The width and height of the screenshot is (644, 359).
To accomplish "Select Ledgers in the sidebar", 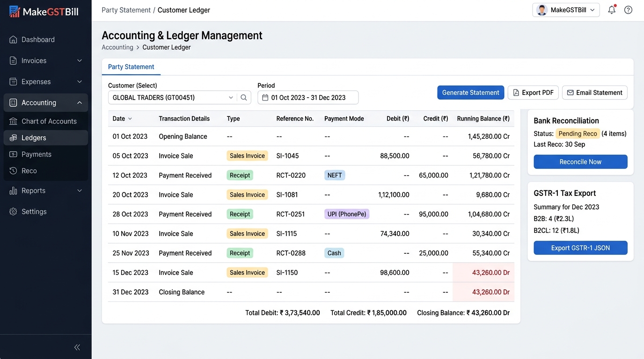I will point(45,138).
